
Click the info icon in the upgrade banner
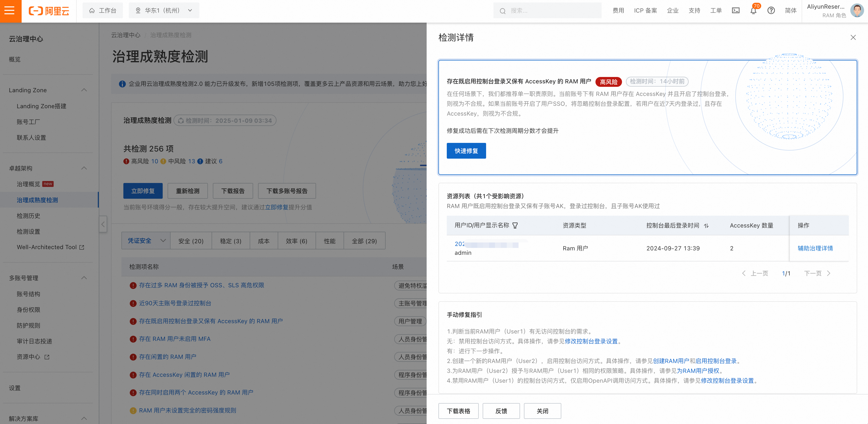click(122, 84)
